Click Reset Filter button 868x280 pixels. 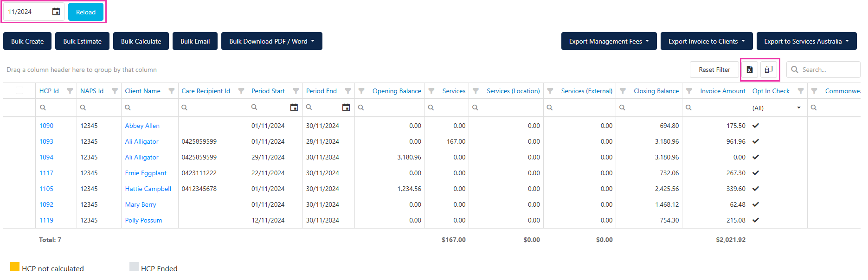point(714,70)
